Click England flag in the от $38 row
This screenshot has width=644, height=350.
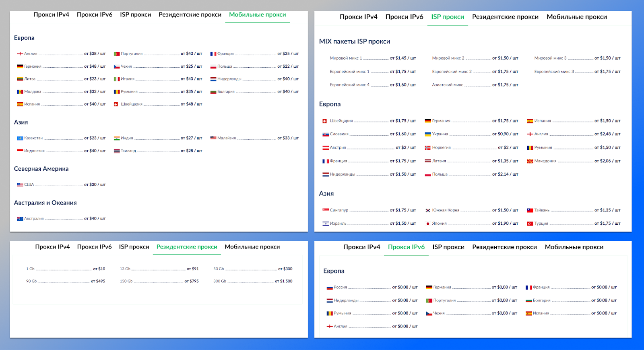click(x=20, y=54)
